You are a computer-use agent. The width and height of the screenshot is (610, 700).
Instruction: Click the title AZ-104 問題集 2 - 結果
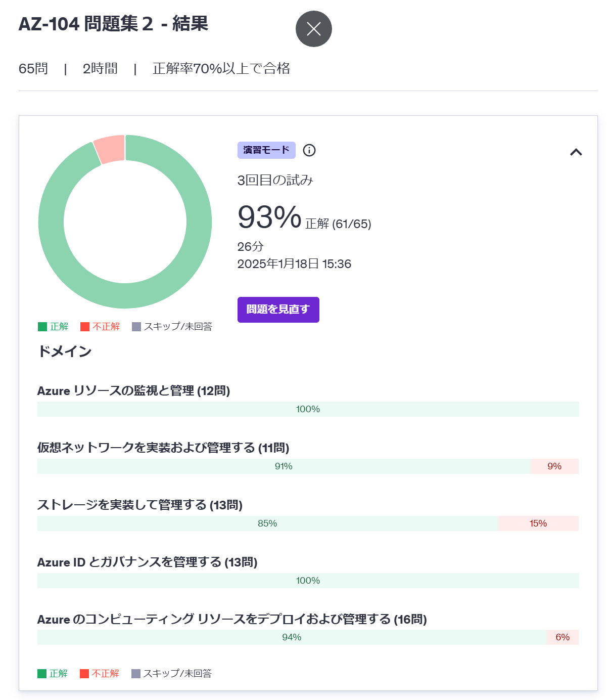[x=113, y=24]
